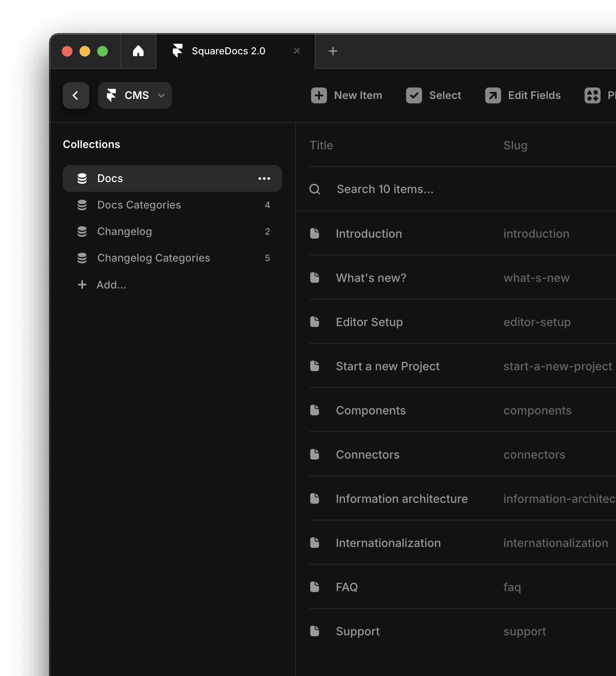Click the Select button
The image size is (616, 676).
[x=433, y=95]
